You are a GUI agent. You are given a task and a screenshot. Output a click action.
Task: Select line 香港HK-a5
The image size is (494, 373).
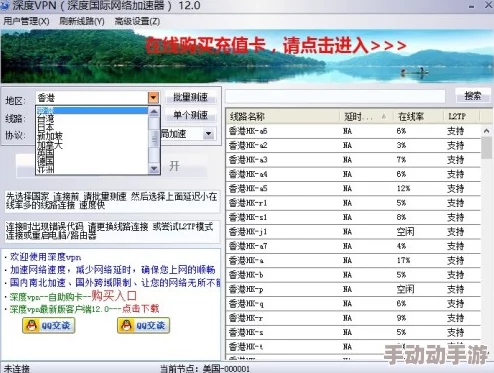[x=353, y=188]
